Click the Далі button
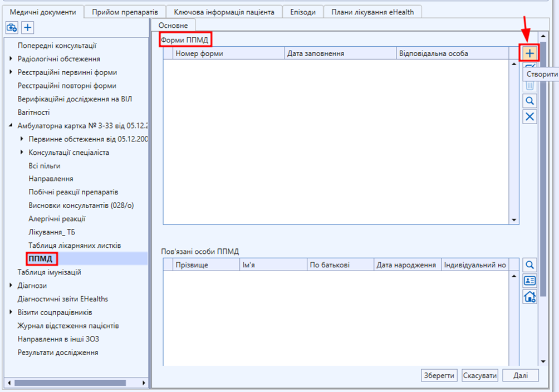Viewport: 559px width, 392px height. pos(521,375)
